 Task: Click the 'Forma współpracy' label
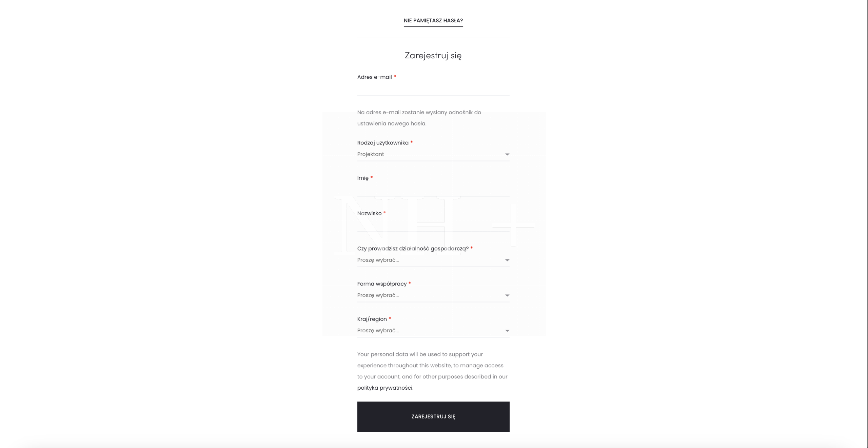click(x=382, y=284)
